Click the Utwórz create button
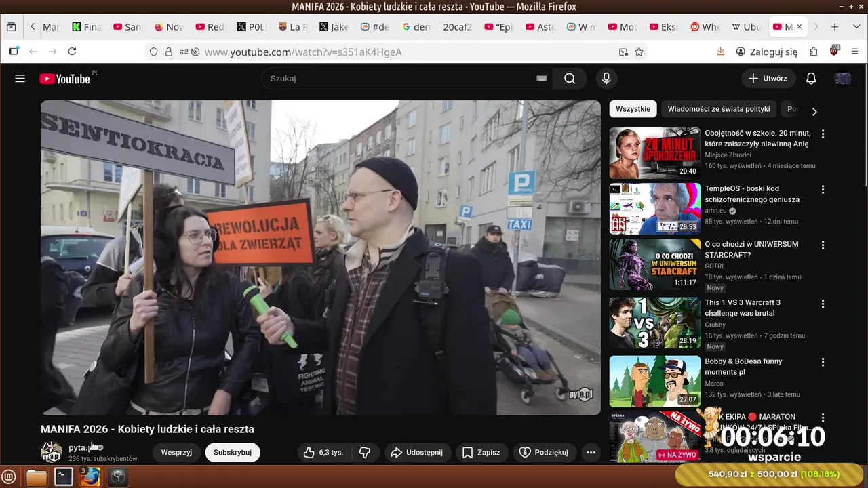The height and width of the screenshot is (488, 868). point(768,79)
